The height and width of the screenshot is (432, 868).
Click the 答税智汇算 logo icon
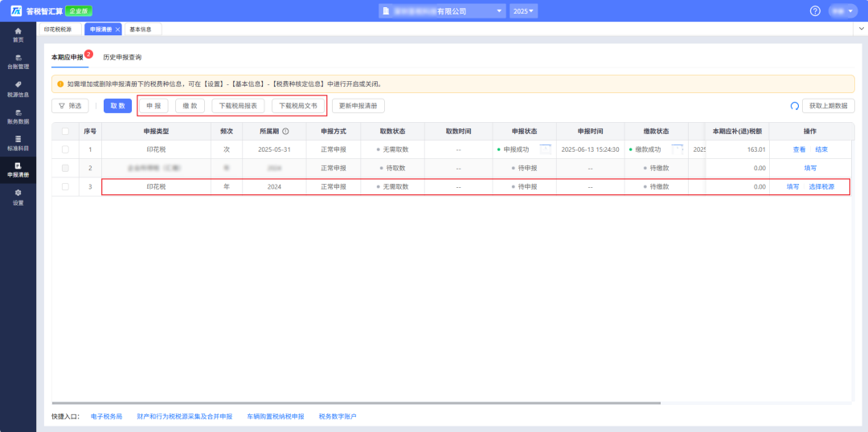[16, 11]
